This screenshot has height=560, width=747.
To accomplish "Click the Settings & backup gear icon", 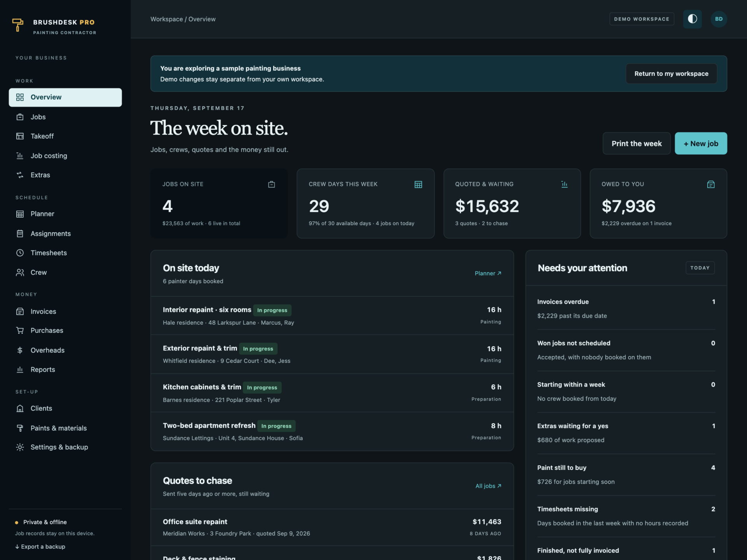I will tap(20, 447).
